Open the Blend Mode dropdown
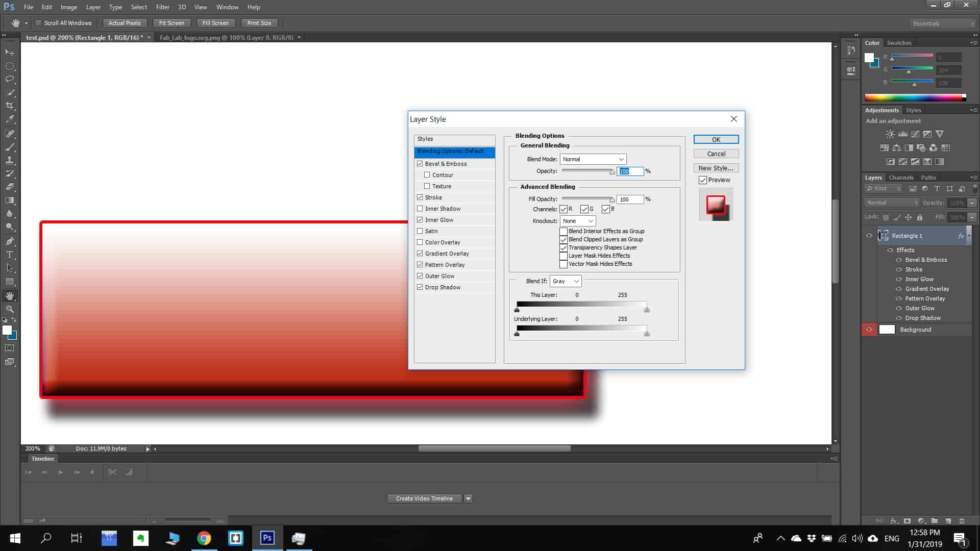980x551 pixels. pyautogui.click(x=593, y=159)
